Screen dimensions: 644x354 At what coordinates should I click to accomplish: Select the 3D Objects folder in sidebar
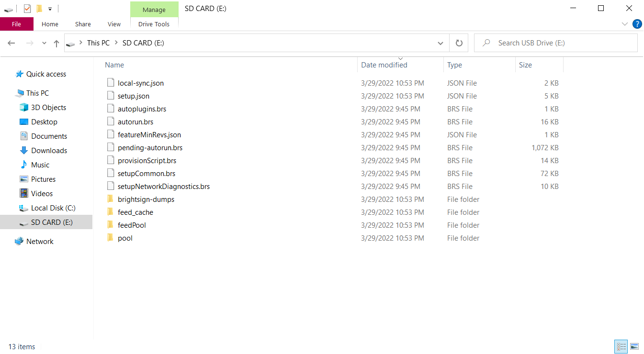coord(48,108)
